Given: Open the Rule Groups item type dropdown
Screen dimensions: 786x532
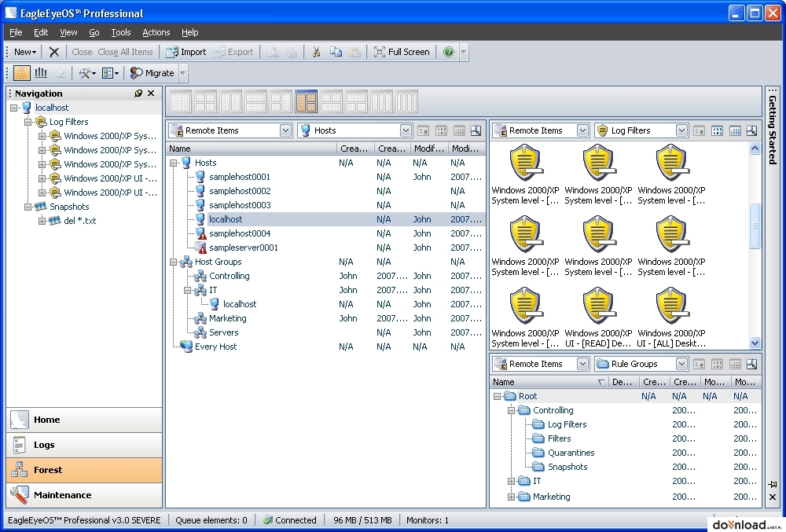Looking at the screenshot, I should coord(681,364).
